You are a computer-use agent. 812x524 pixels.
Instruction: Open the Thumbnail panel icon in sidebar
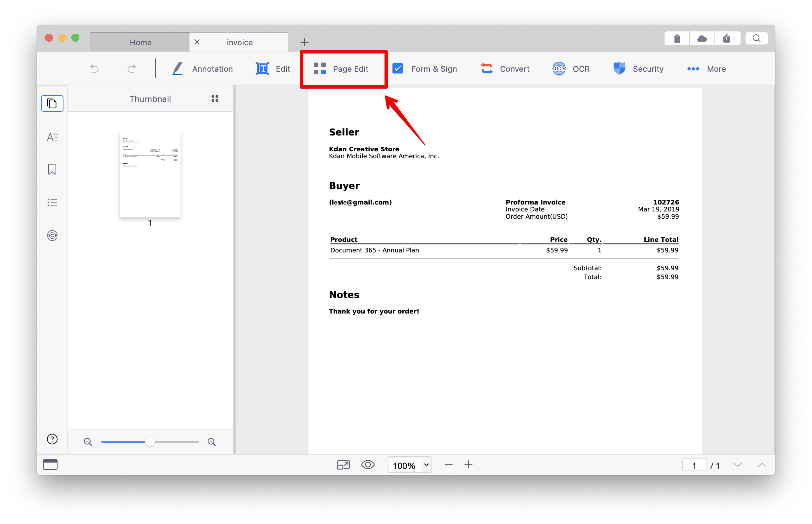coord(52,103)
